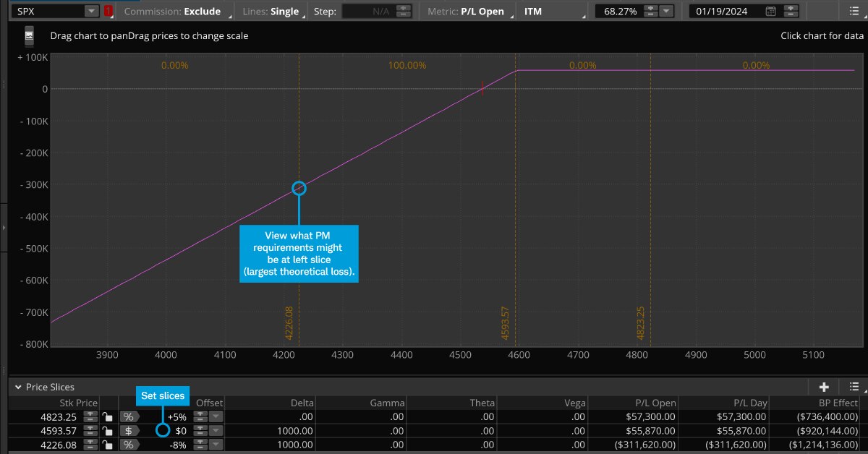868x454 pixels.
Task: Open the calendar date picker icon
Action: click(770, 11)
